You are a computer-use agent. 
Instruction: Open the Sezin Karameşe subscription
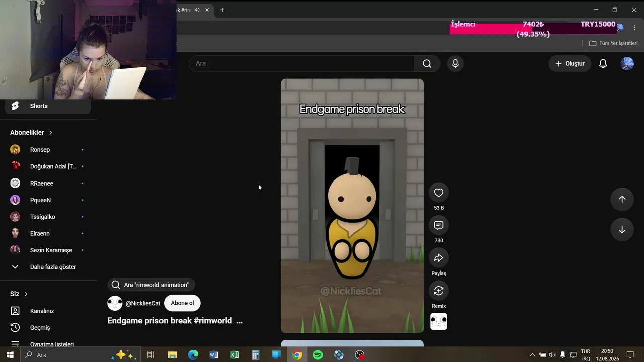click(48, 250)
